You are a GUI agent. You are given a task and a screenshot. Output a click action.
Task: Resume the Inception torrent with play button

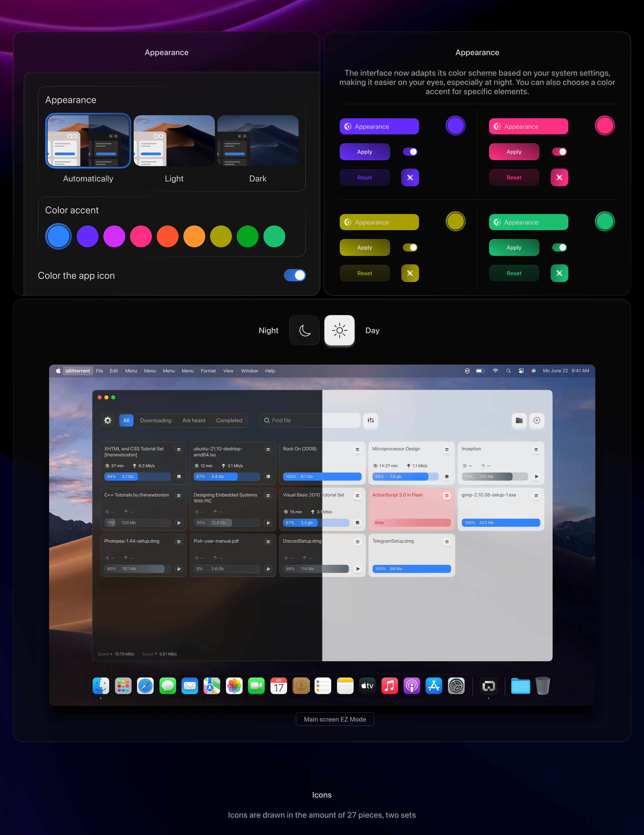pyautogui.click(x=536, y=476)
